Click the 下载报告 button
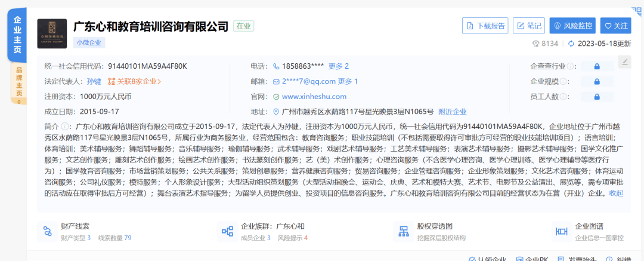This screenshot has height=261, width=644. tap(485, 26)
